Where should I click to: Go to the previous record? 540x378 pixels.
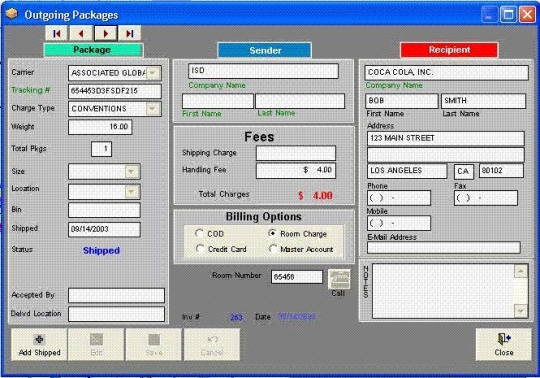point(81,33)
